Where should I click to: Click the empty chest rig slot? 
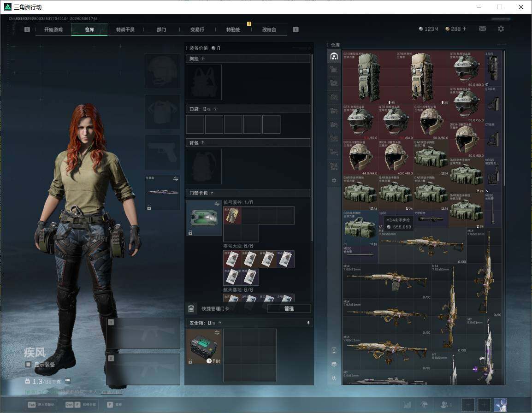tap(204, 82)
